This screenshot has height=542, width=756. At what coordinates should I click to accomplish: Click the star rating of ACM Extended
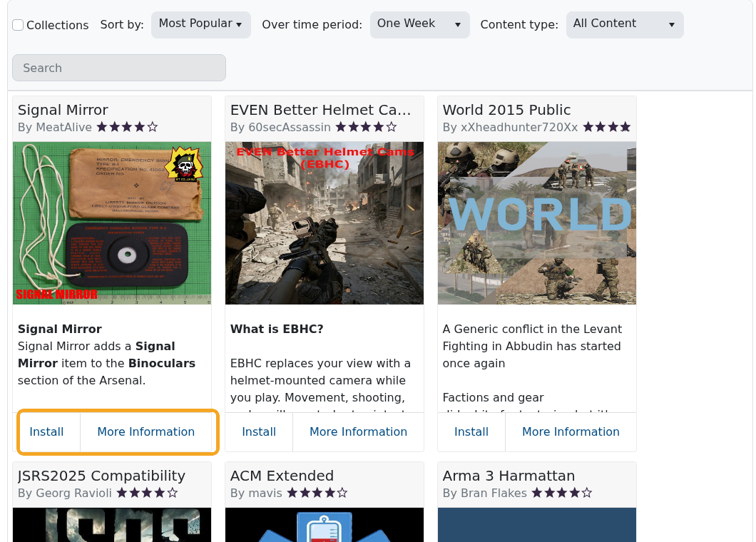[x=317, y=493]
